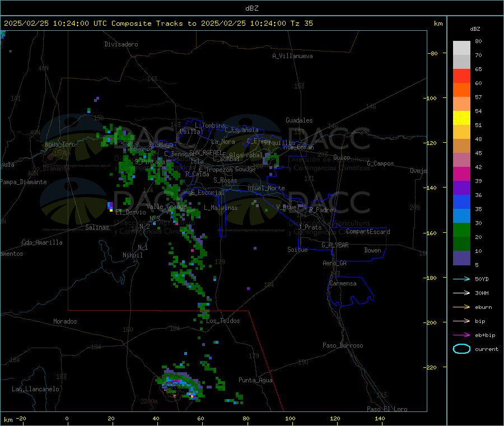Viewport: 504px width, 426px height.
Task: Click the Pampa_Diamante map label
Action: tap(24, 182)
